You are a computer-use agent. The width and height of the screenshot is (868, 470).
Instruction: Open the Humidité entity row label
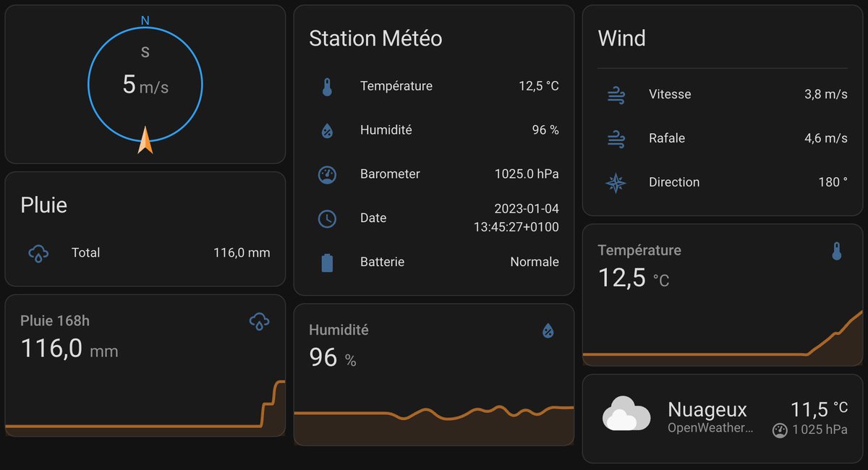click(386, 130)
